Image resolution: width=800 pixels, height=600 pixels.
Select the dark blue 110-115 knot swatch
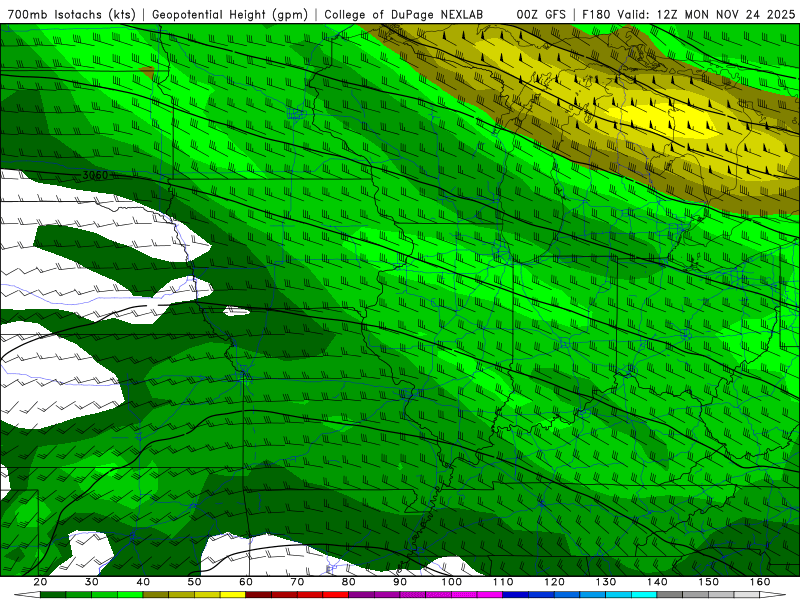point(515,594)
